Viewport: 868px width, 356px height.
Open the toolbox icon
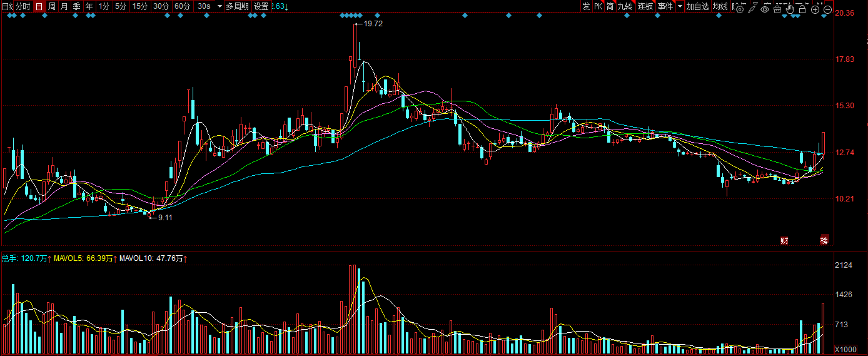pos(777,9)
